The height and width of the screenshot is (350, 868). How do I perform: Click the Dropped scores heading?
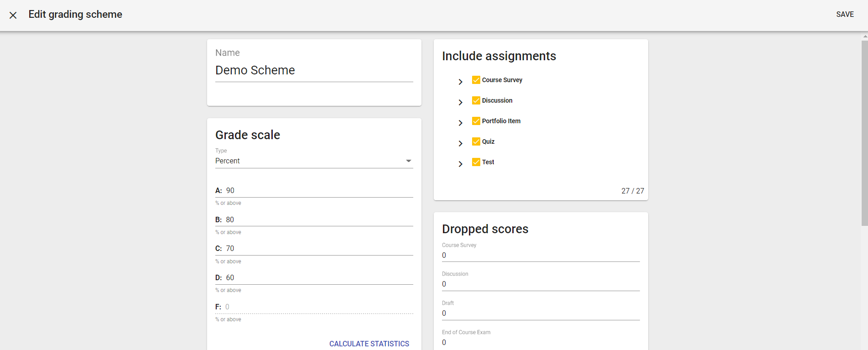point(485,229)
